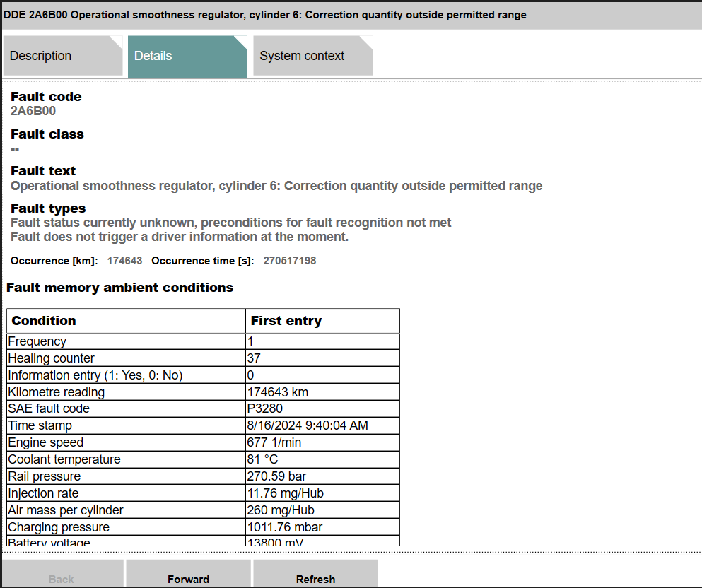Click the First entry column header
This screenshot has height=588, width=702.
[322, 320]
